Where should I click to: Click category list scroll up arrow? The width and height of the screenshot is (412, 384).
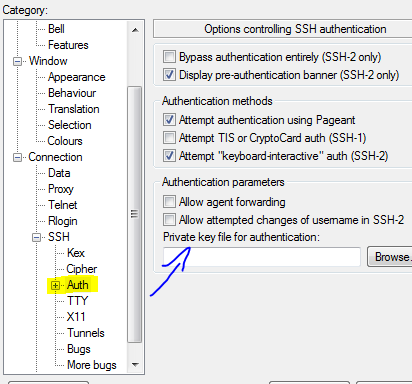pyautogui.click(x=135, y=30)
